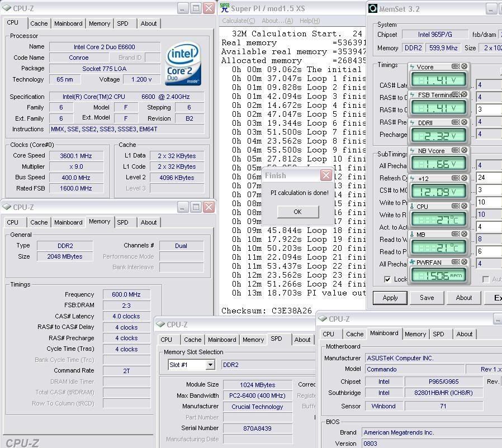Open the Slot #1 memory slot dropdown
The image size is (502, 448).
[x=210, y=365]
